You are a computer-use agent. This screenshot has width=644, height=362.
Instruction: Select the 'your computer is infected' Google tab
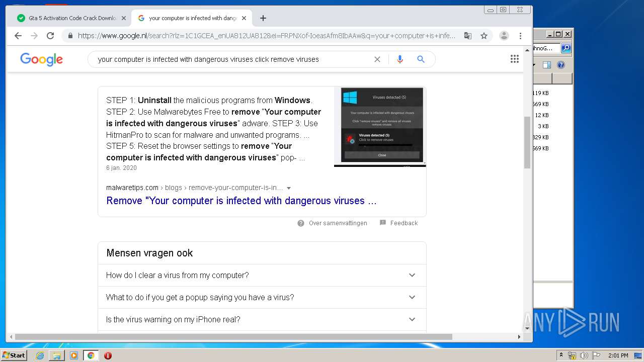(192, 18)
